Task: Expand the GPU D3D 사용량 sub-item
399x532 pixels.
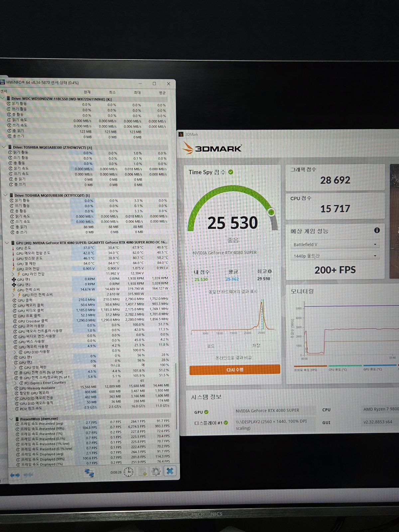Action: click(15, 352)
